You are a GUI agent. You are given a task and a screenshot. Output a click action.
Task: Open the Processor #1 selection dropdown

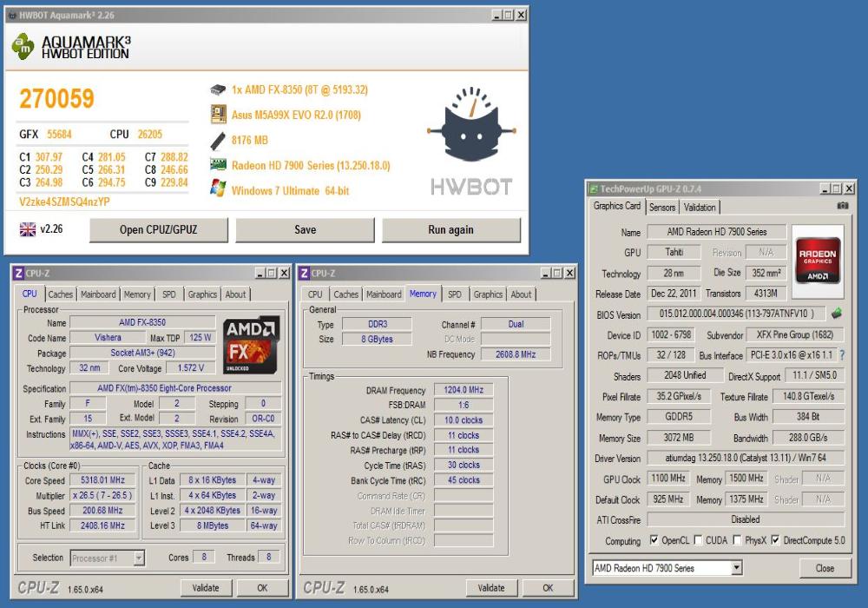point(139,558)
